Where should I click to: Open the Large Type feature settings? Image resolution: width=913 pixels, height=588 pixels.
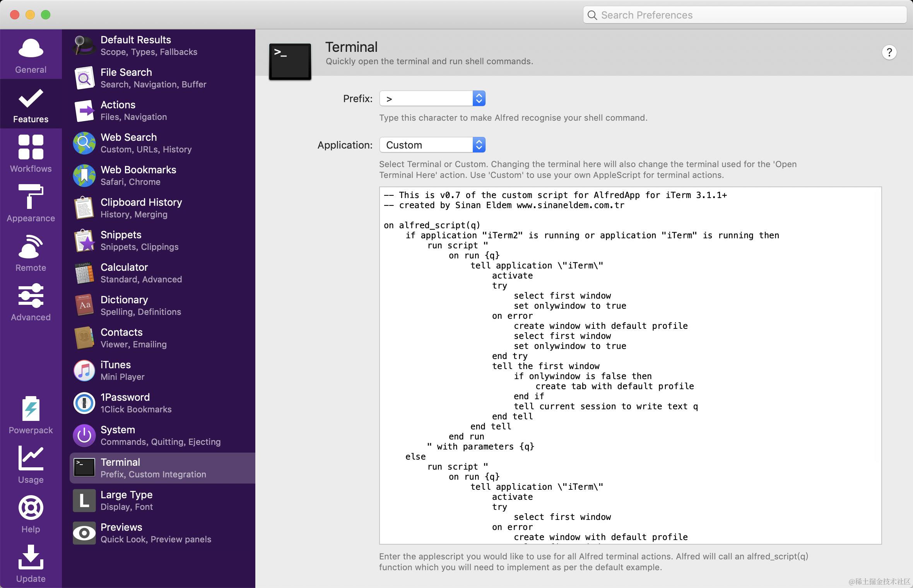[127, 500]
